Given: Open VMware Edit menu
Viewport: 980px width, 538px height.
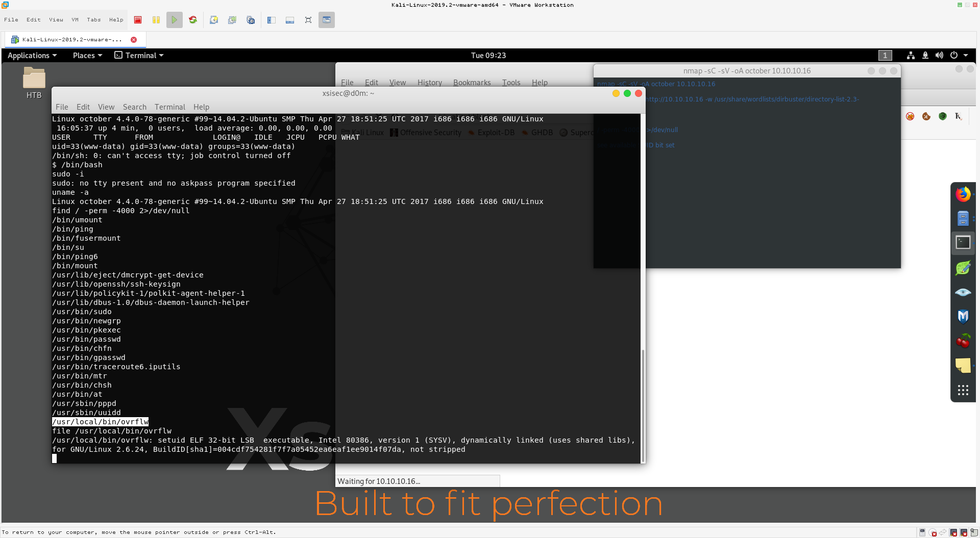Looking at the screenshot, I should point(34,20).
